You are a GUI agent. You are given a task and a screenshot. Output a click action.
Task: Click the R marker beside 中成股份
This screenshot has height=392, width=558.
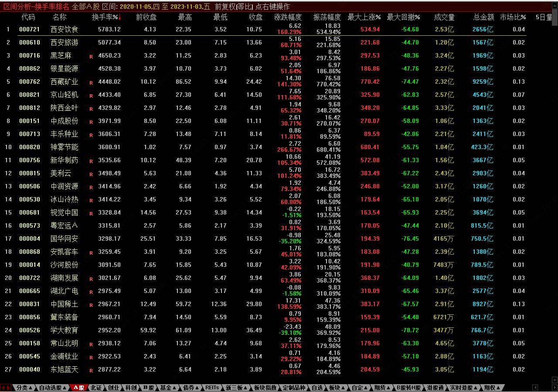click(91, 122)
